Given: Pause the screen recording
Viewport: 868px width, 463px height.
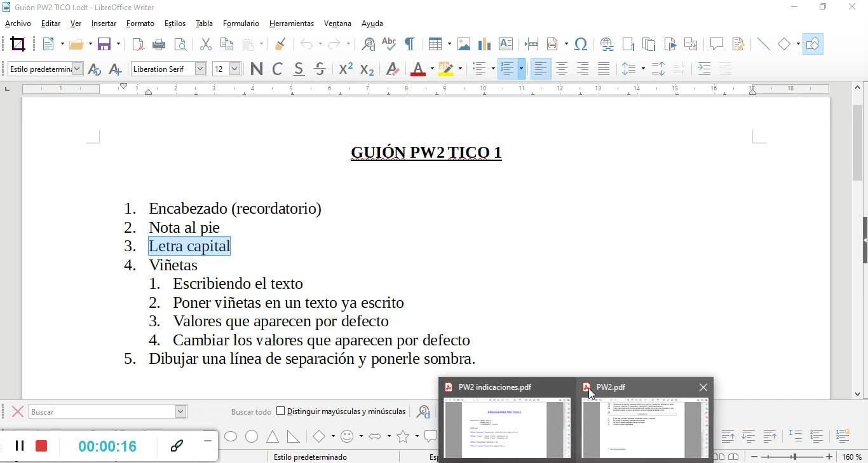Looking at the screenshot, I should [x=20, y=446].
